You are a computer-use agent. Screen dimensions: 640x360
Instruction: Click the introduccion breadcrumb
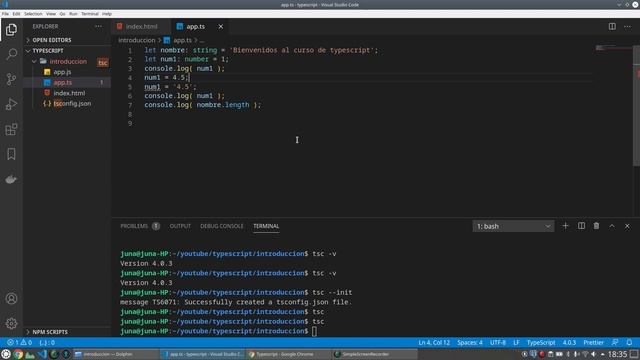pos(137,40)
